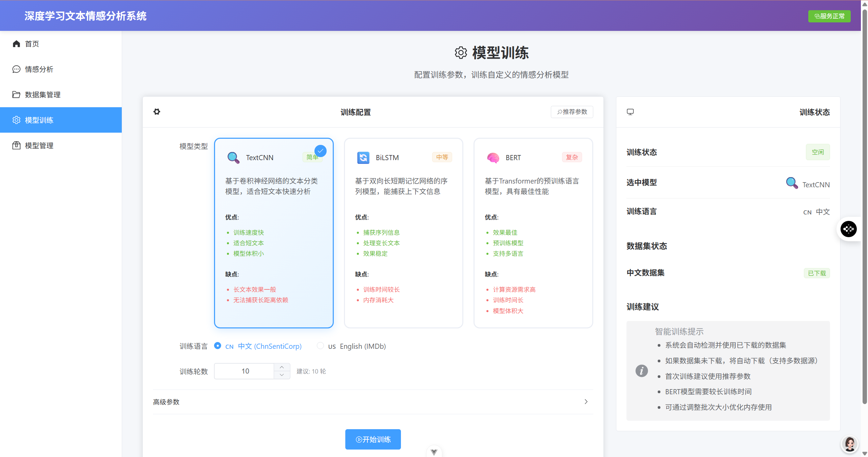Click the chat bubble icon for 情感分析
The width and height of the screenshot is (868, 457).
click(x=16, y=69)
